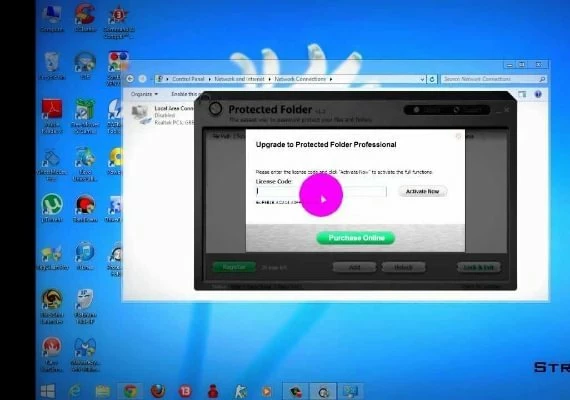Click the Protected Folder logo icon
570x400 pixels.
(x=215, y=108)
